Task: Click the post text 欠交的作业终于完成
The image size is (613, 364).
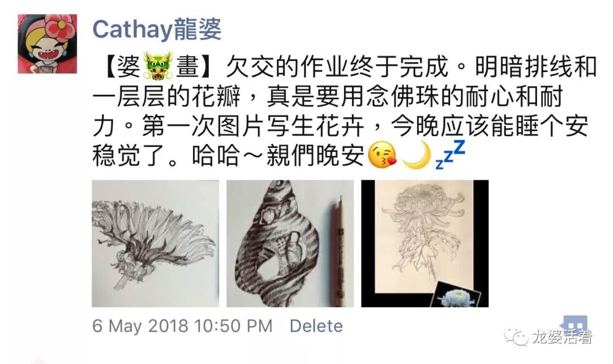Action: coord(337,66)
